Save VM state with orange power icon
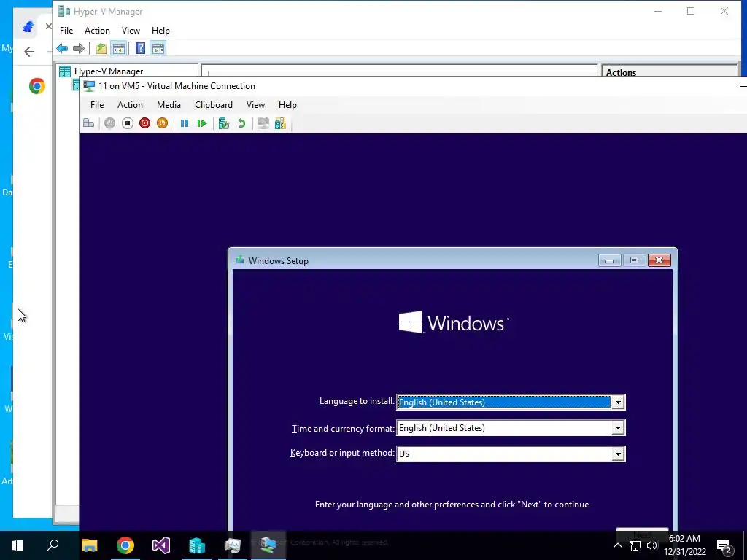The width and height of the screenshot is (747, 560). tap(163, 123)
